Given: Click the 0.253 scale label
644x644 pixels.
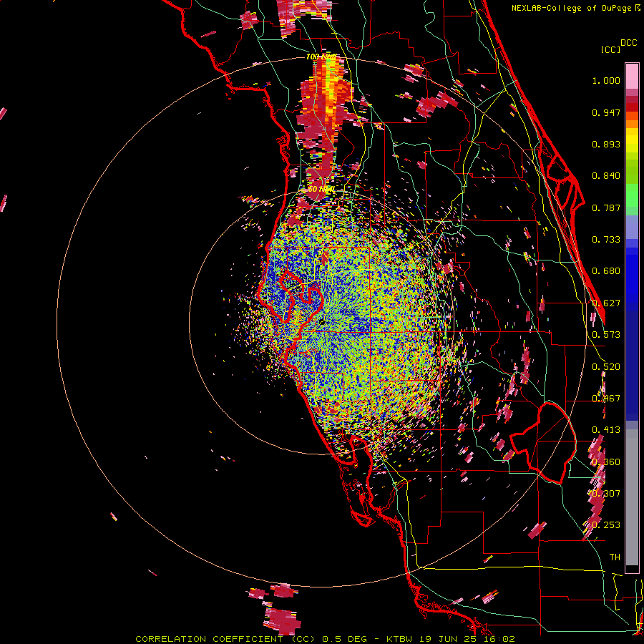Looking at the screenshot, I should pyautogui.click(x=606, y=525).
